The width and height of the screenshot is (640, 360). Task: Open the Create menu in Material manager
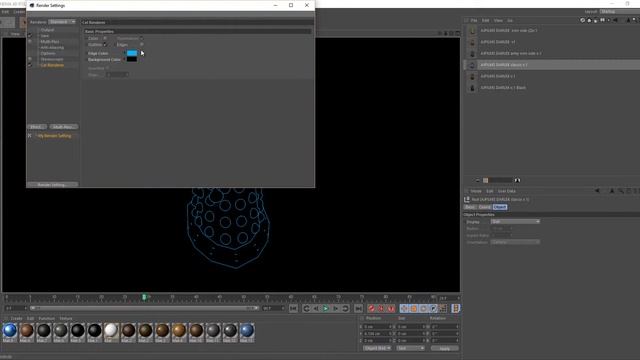tap(17, 318)
